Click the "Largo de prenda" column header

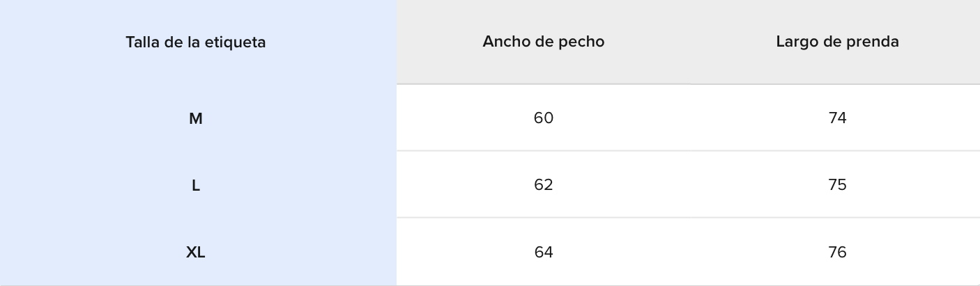point(837,42)
